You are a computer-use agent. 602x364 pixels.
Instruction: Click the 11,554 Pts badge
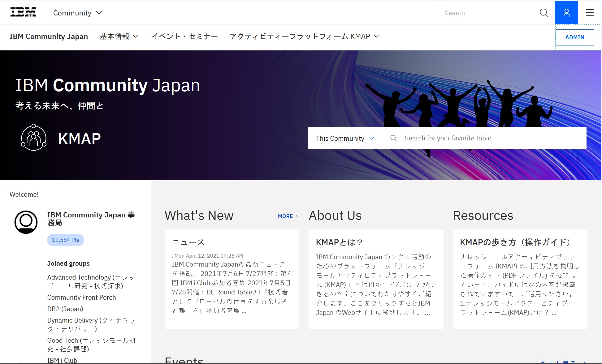click(66, 240)
